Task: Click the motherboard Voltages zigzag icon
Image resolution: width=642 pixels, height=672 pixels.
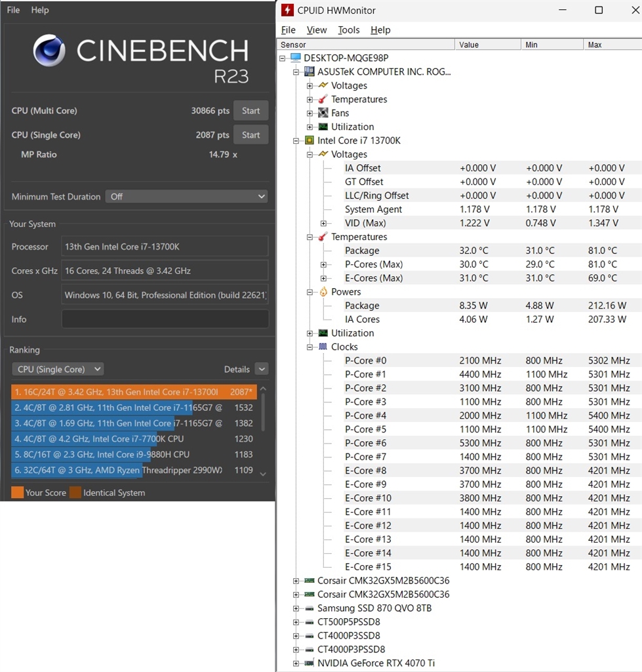Action: point(323,85)
